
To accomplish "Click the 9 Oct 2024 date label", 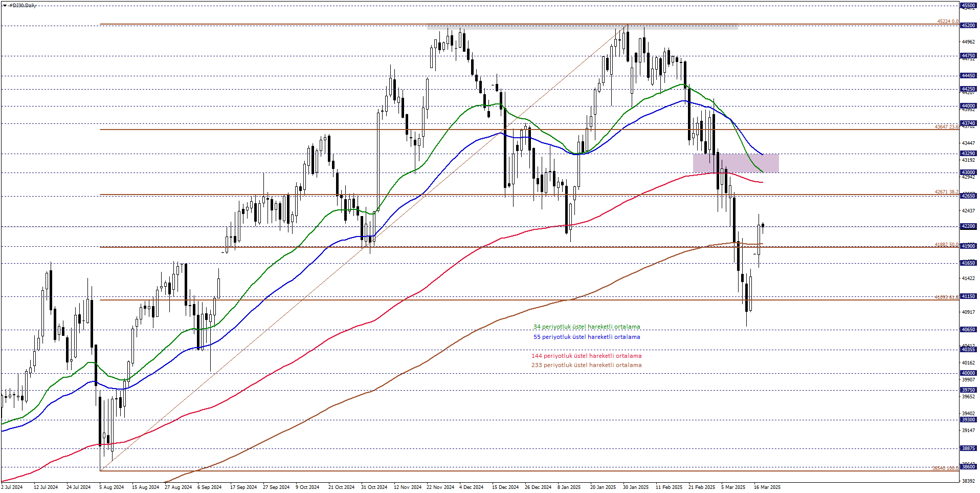I will click(307, 487).
